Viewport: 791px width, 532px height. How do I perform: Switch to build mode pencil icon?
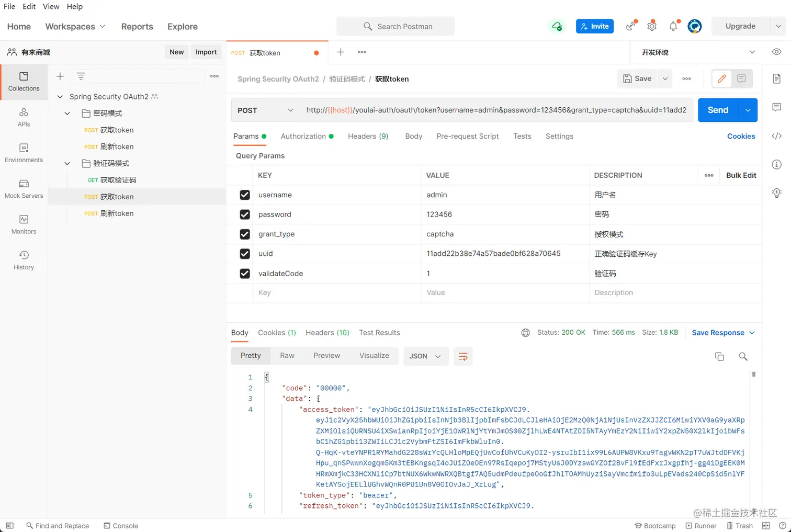pos(722,78)
